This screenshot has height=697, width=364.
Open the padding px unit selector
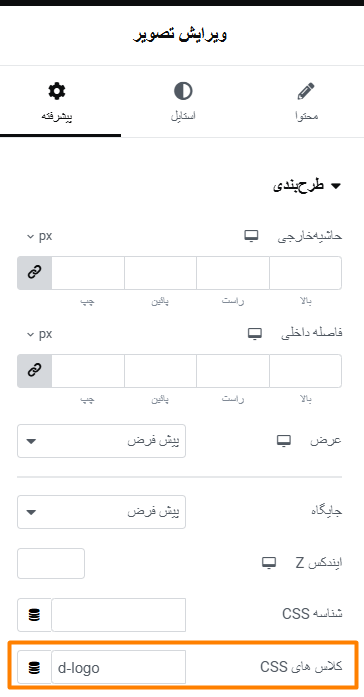[x=39, y=334]
